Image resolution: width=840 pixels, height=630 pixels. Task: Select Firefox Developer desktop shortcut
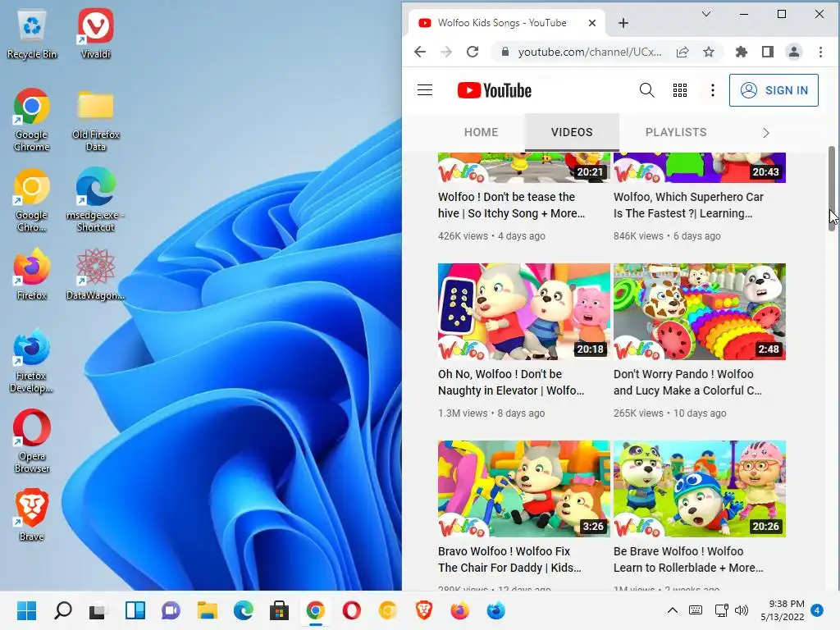click(32, 361)
